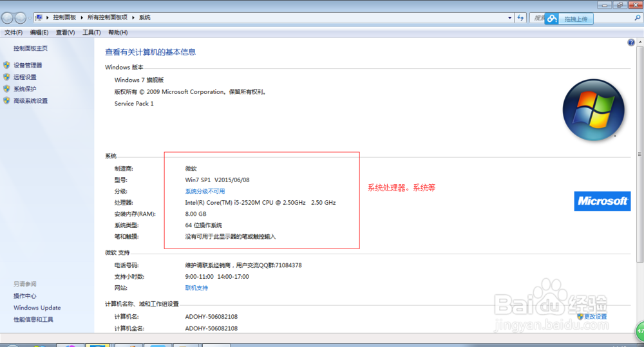The height and width of the screenshot is (347, 644).
Task: Open the 工具(T) menu
Action: [x=91, y=32]
